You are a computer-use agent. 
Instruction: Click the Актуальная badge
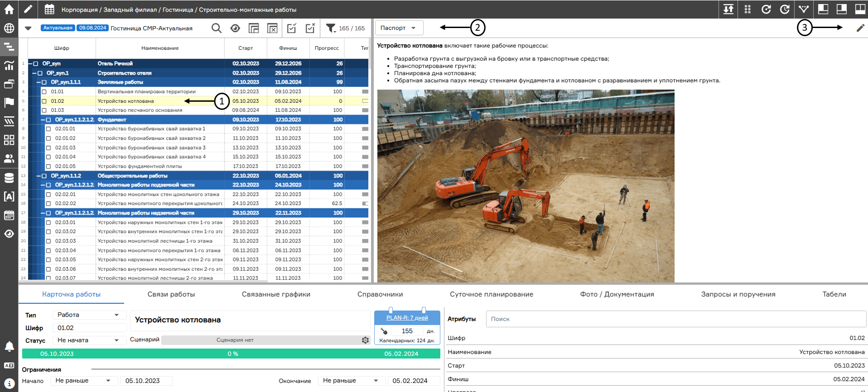tap(58, 28)
